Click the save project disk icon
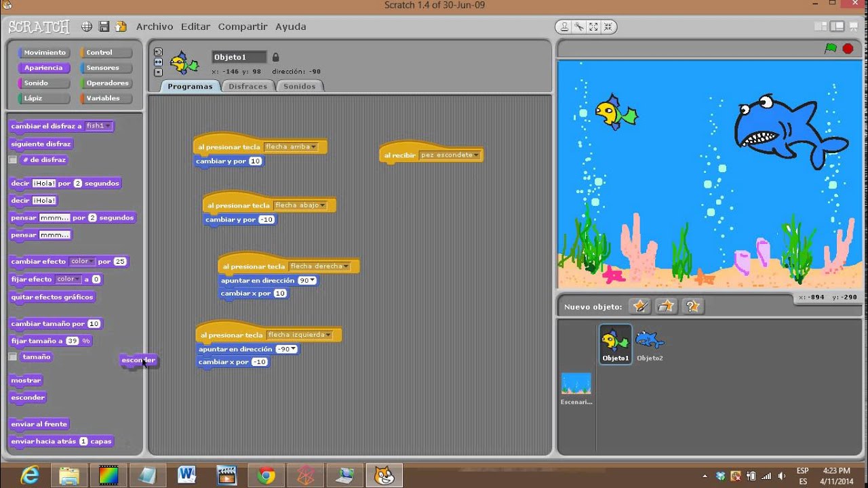 104,26
